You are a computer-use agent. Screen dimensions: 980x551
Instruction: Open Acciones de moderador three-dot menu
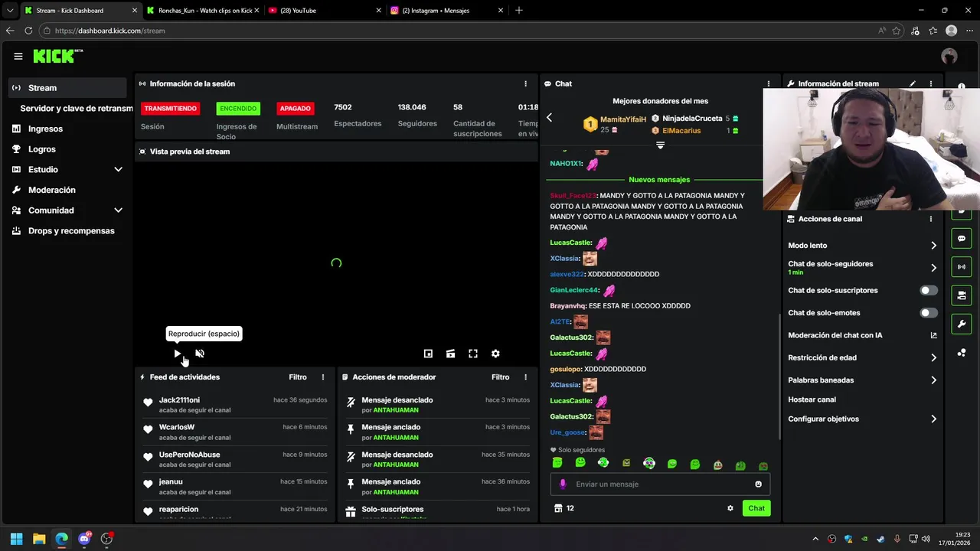click(x=525, y=377)
